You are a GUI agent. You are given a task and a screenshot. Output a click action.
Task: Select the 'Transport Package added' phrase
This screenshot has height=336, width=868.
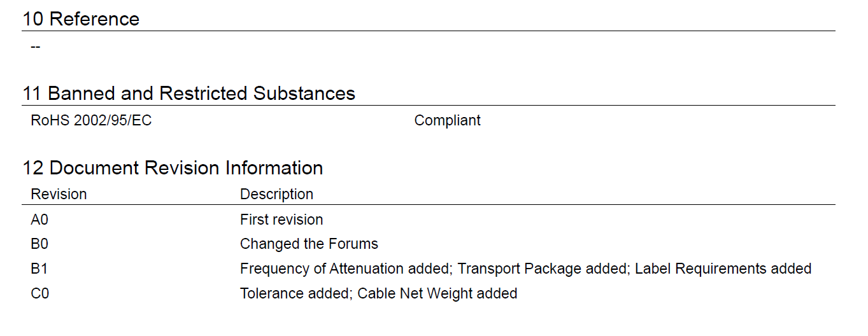pyautogui.click(x=542, y=269)
